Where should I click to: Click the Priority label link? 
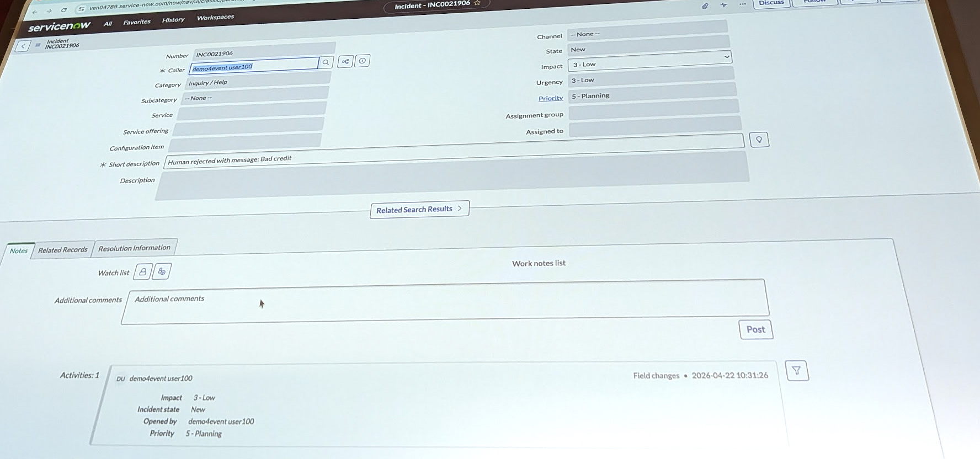551,98
